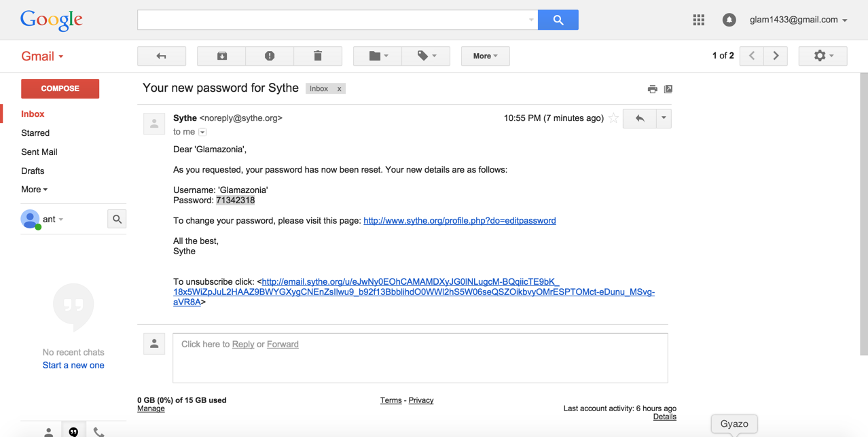Archive this email
This screenshot has width=868, height=437.
(221, 56)
